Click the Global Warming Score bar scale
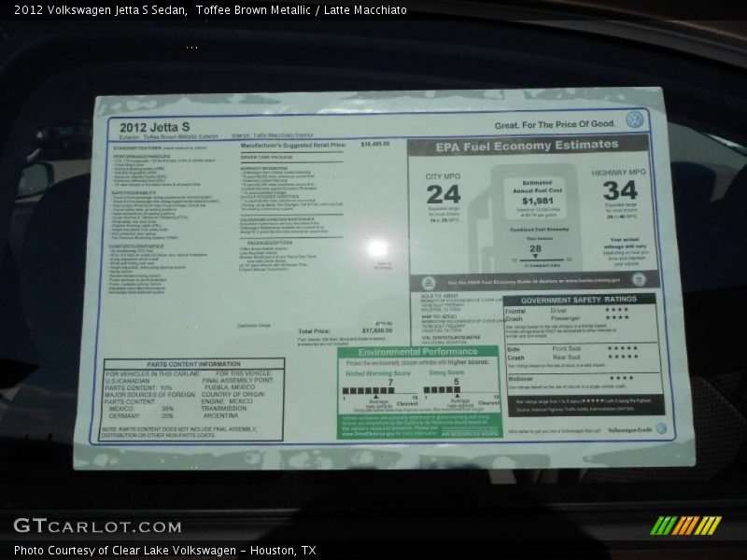Screen dimensions: 747x560 click(x=380, y=391)
